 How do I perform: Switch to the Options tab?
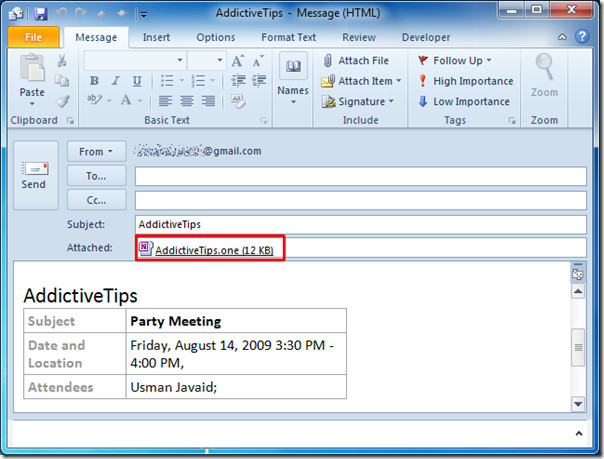pos(216,37)
